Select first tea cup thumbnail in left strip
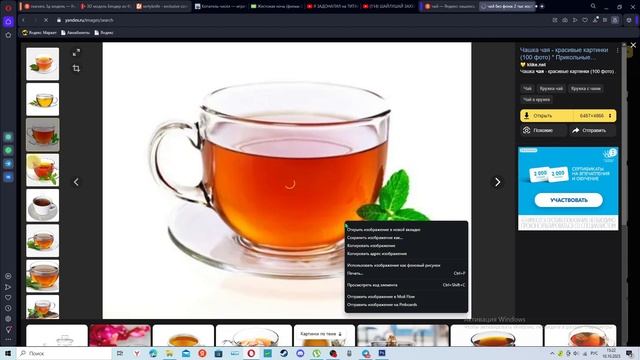640x360 pixels. tap(42, 64)
